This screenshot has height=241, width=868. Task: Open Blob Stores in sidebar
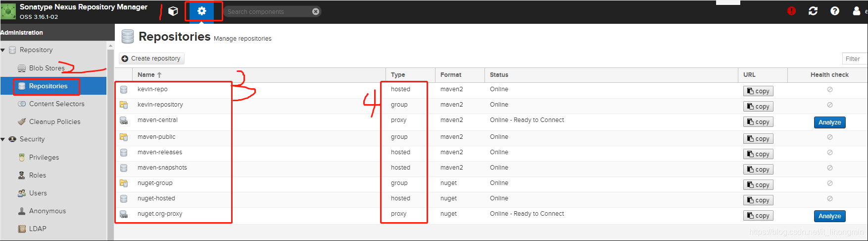pyautogui.click(x=47, y=68)
